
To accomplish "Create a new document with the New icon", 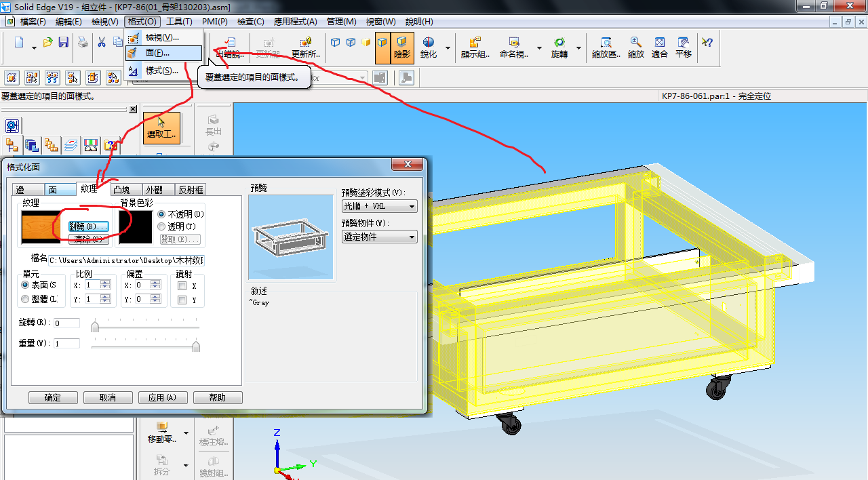I will pos(18,43).
